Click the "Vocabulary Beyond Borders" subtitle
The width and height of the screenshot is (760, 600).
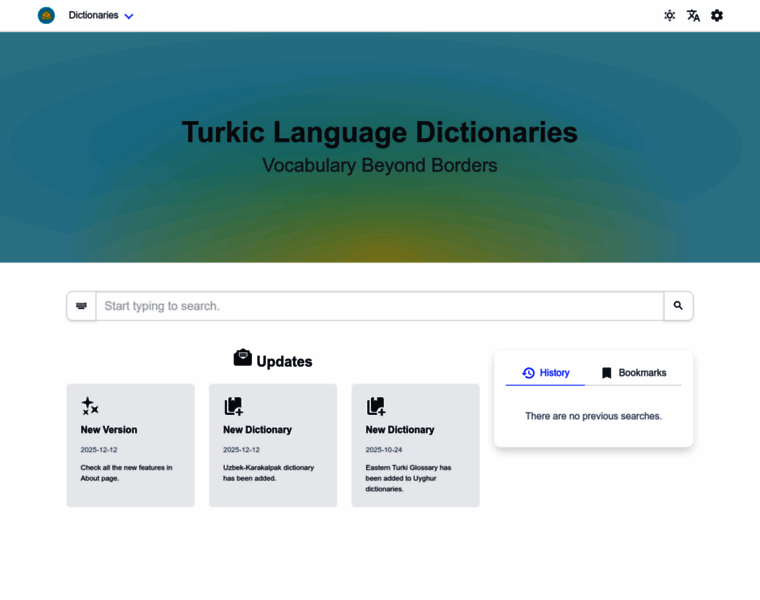[x=380, y=166]
